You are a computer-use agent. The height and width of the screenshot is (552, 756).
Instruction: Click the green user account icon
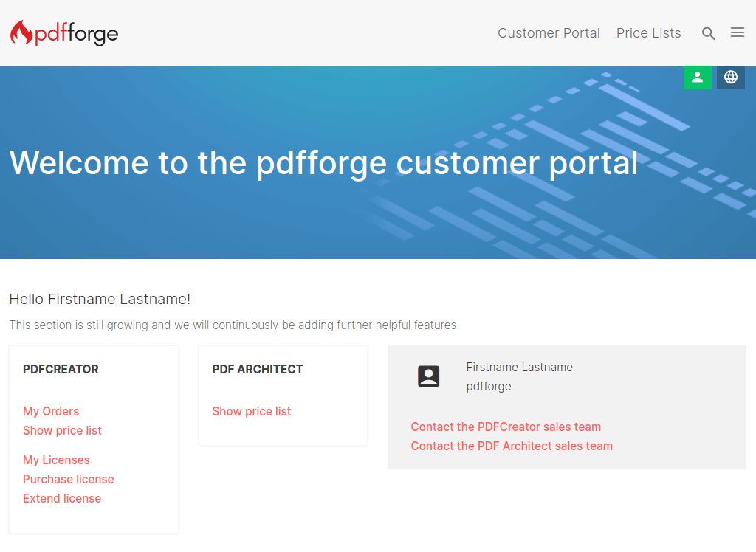pos(697,77)
